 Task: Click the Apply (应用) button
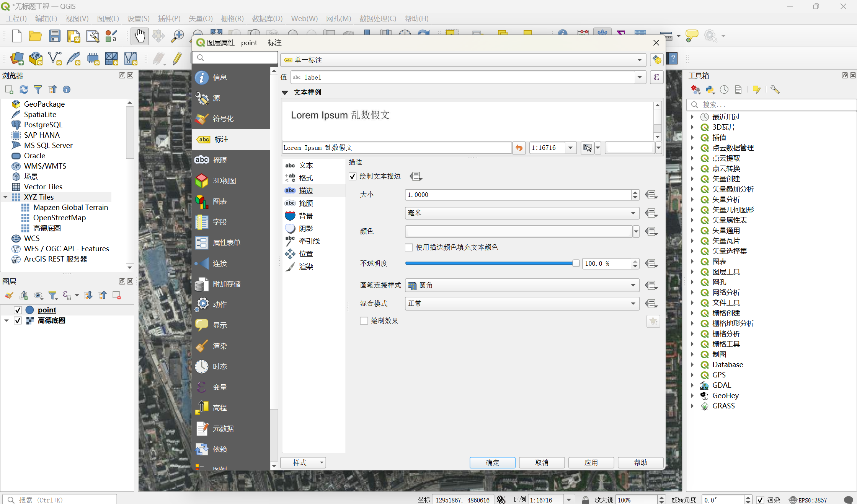tap(591, 463)
